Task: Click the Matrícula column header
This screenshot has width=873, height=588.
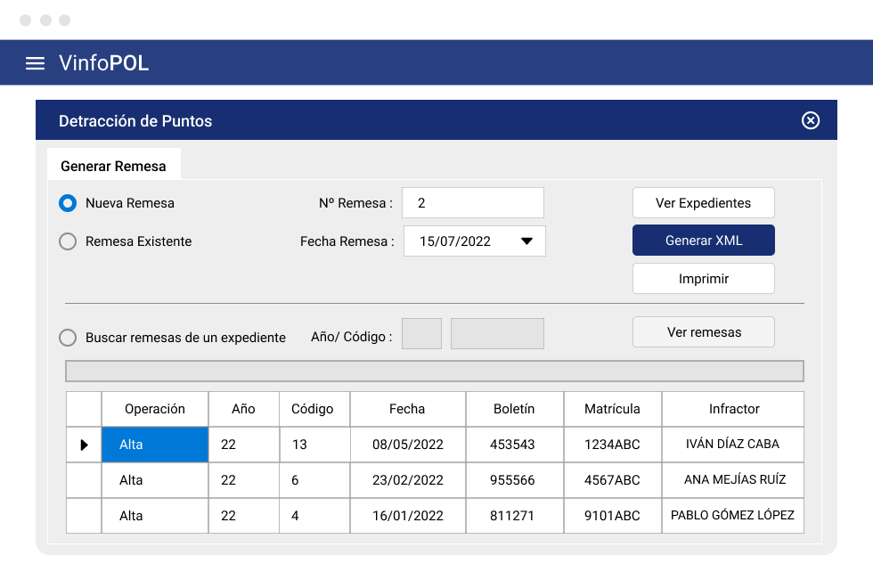Action: click(613, 409)
